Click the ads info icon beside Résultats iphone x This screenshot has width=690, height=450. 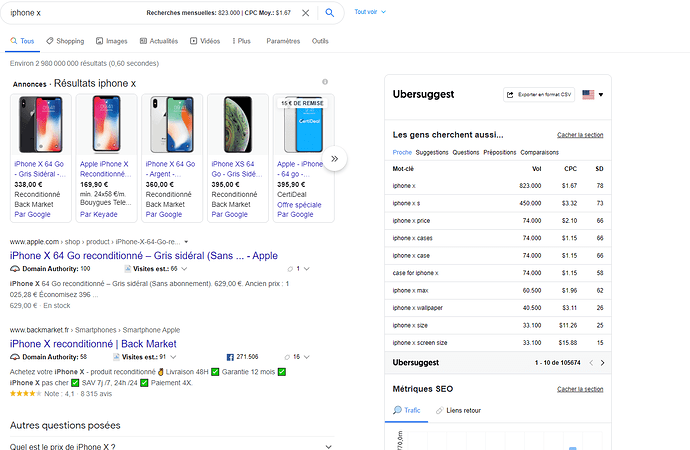[325, 82]
